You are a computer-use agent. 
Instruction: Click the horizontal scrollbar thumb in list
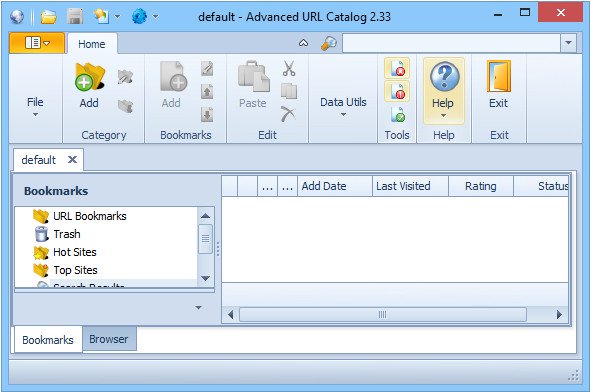click(383, 314)
